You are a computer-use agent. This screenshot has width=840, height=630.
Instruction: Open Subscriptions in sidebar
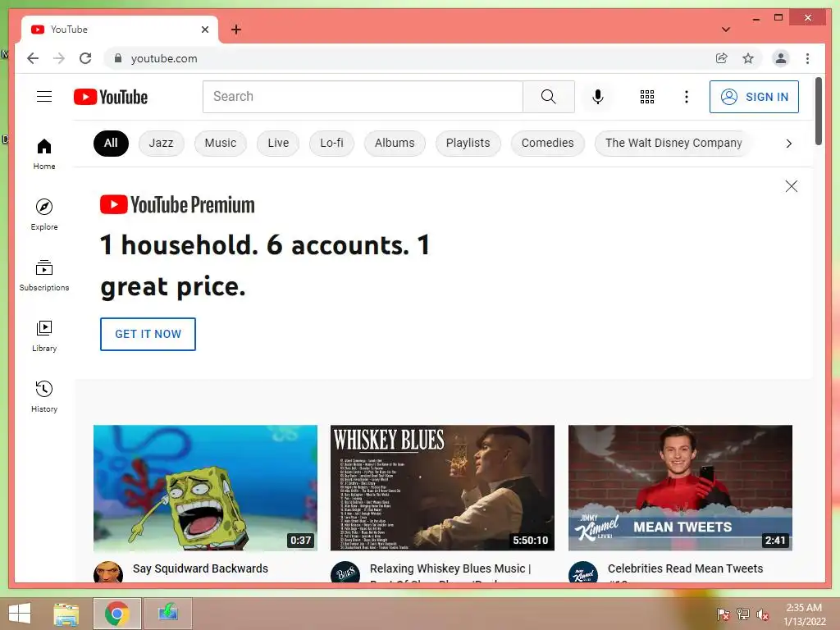[x=44, y=276]
